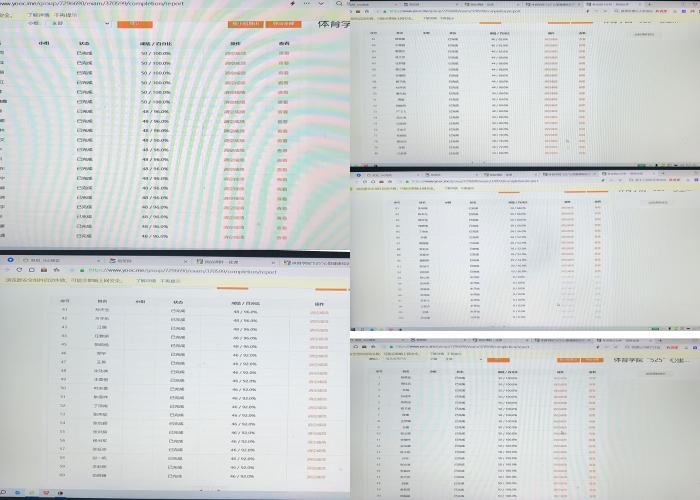
Task: Expand the chevron next to three-dots in top-left toolbar
Action: (x=321, y=3)
